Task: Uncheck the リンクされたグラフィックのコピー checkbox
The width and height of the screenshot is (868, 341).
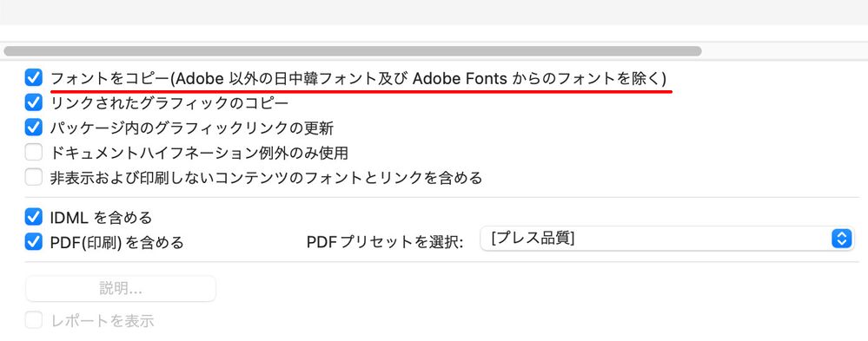Action: point(34,102)
